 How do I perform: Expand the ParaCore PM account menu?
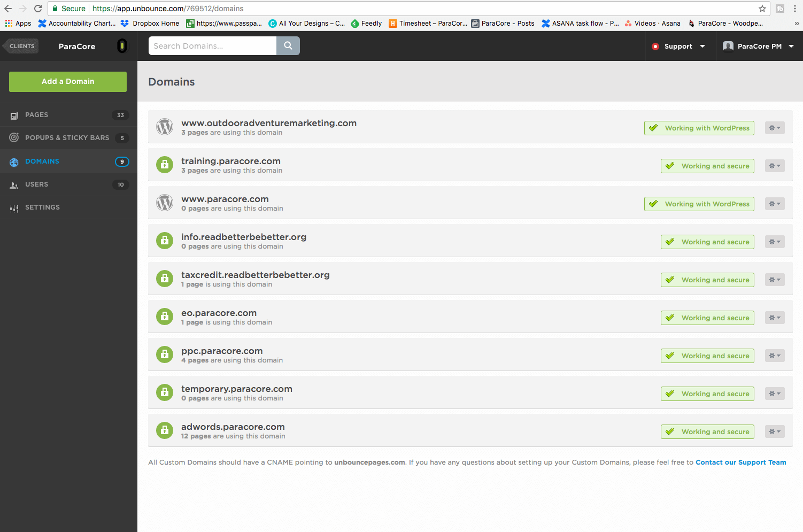[x=758, y=47]
